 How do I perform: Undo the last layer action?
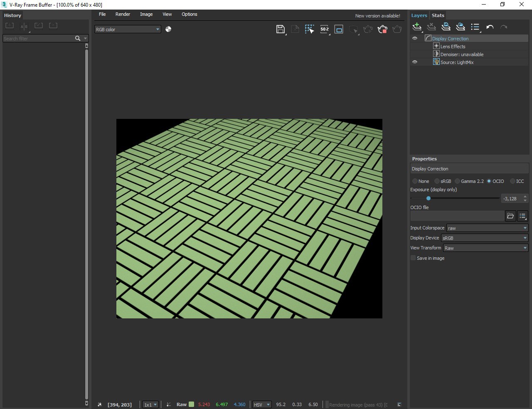[490, 27]
